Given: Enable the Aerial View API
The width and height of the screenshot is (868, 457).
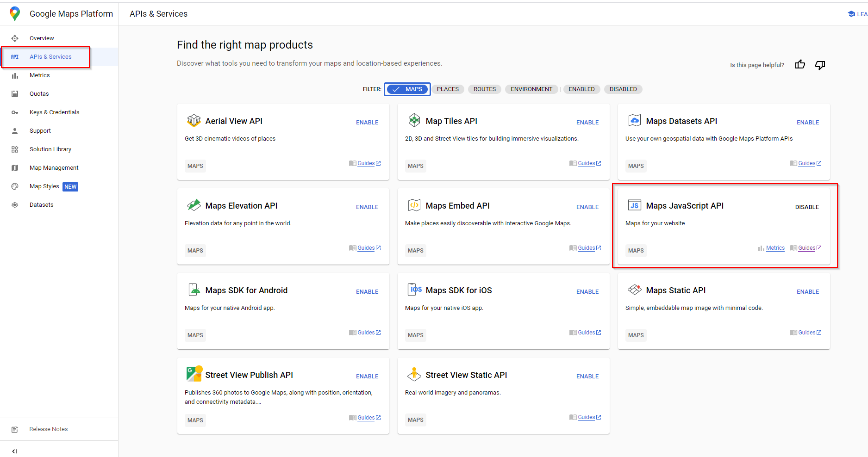Looking at the screenshot, I should point(367,123).
